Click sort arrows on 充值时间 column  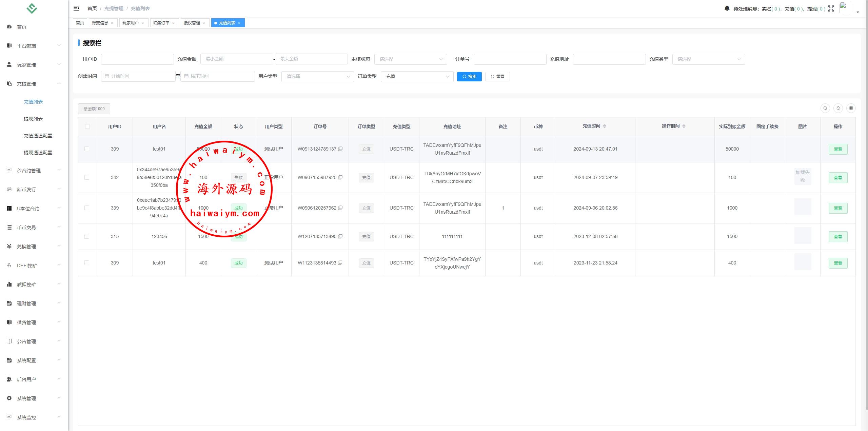605,126
